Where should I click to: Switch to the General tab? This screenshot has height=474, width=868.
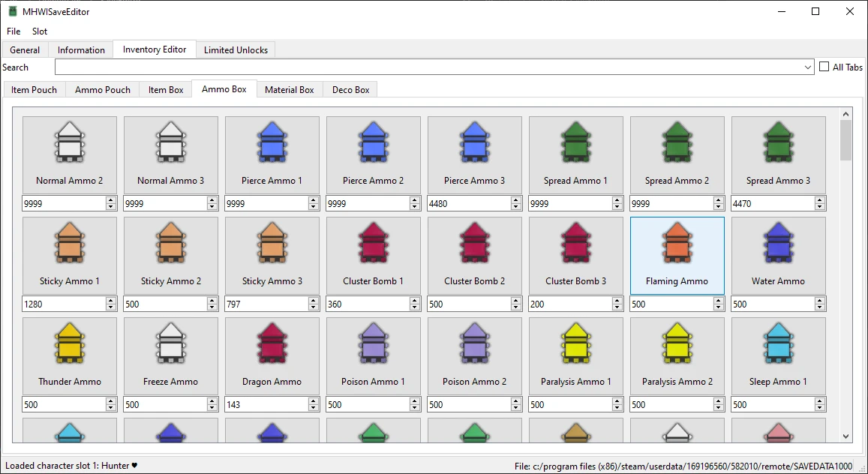click(25, 49)
